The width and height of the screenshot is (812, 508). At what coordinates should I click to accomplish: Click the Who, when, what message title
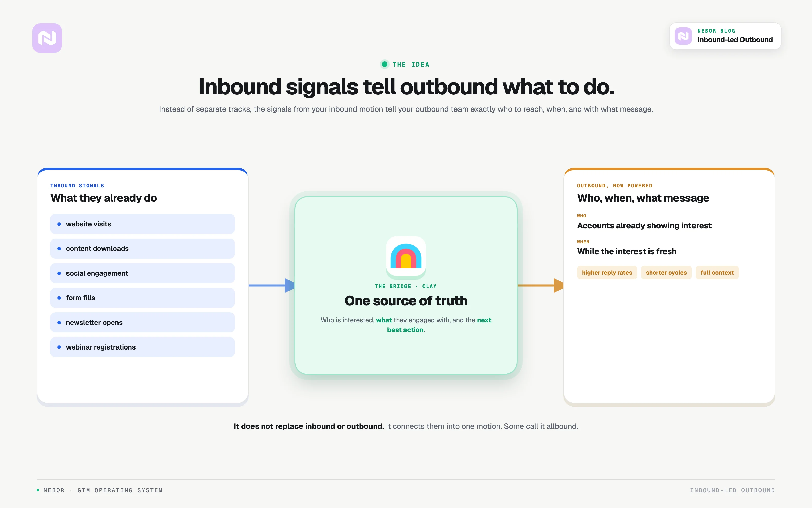pyautogui.click(x=643, y=198)
